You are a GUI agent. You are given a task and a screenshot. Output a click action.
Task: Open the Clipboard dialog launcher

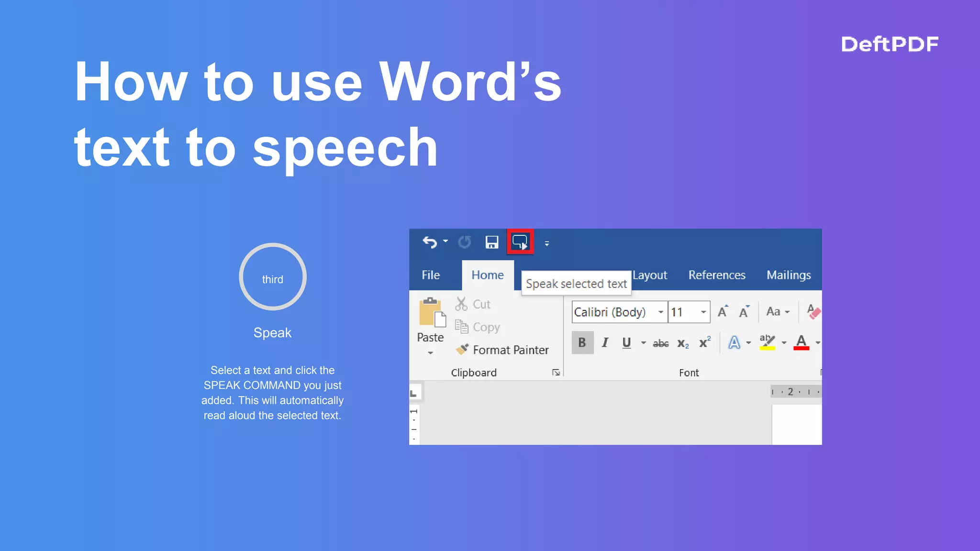coord(556,373)
